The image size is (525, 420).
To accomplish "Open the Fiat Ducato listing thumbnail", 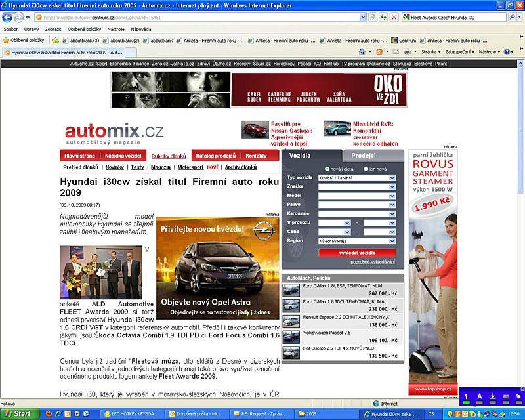I will (291, 352).
